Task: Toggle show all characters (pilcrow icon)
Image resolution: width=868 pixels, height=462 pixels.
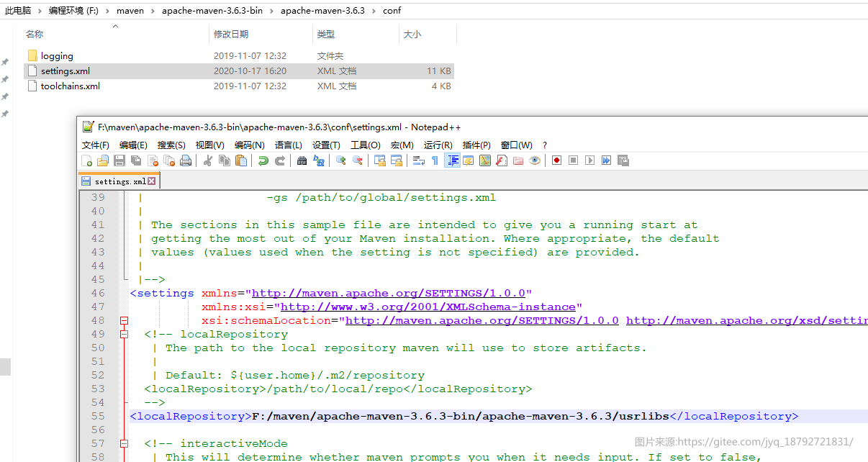Action: point(435,160)
